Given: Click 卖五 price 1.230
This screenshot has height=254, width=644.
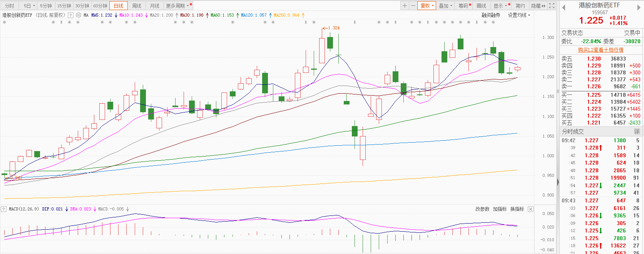Looking at the screenshot, I should (594, 59).
